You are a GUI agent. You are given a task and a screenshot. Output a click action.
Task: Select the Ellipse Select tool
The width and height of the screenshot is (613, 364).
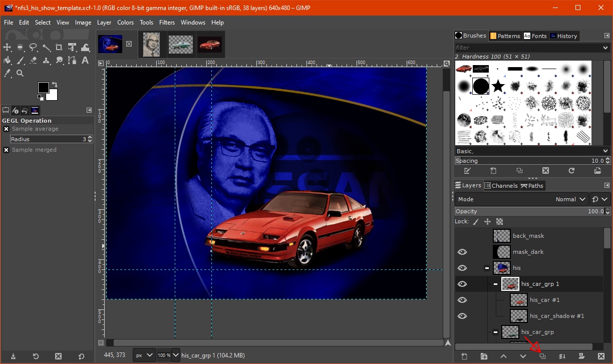coord(20,47)
